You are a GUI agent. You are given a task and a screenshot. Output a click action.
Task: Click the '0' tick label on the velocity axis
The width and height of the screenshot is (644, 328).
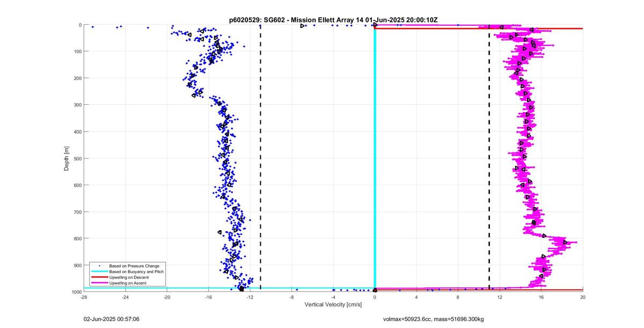pos(375,297)
